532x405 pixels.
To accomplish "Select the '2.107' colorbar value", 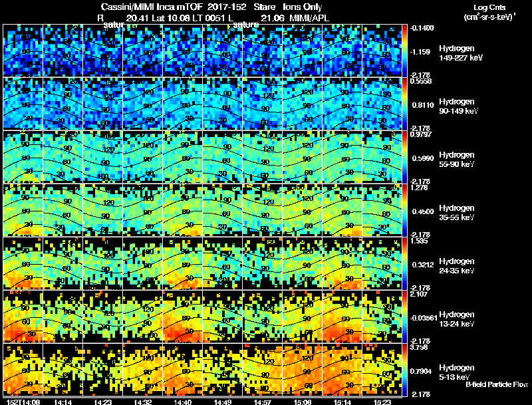I will [420, 294].
